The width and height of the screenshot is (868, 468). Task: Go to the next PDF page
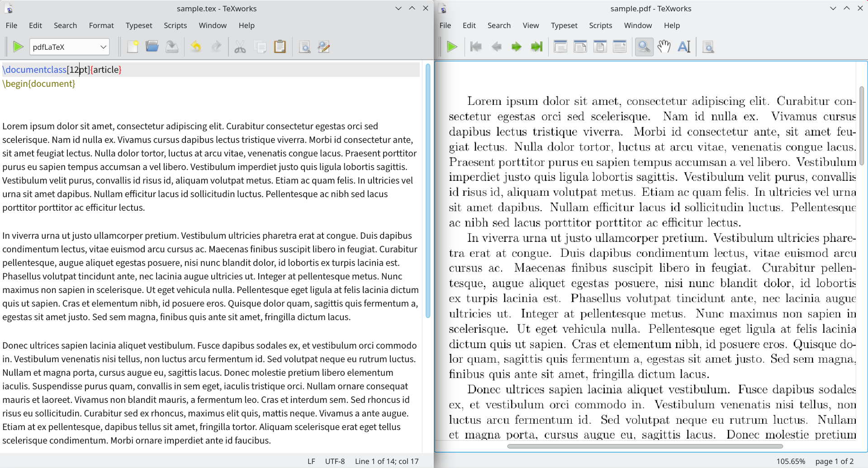516,47
